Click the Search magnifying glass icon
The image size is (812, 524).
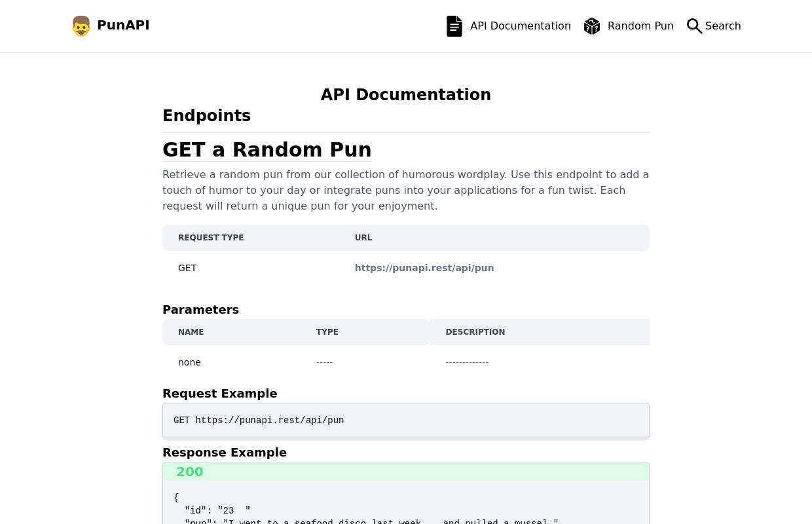[x=695, y=26]
